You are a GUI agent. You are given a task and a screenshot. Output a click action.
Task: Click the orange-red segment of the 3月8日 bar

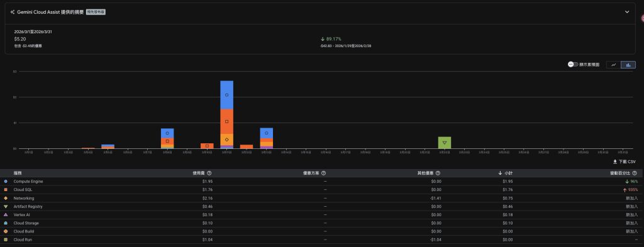click(167, 141)
